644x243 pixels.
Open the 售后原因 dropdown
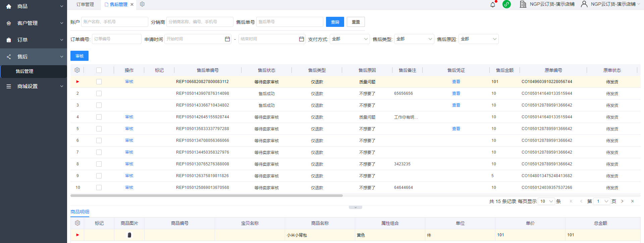pos(478,39)
